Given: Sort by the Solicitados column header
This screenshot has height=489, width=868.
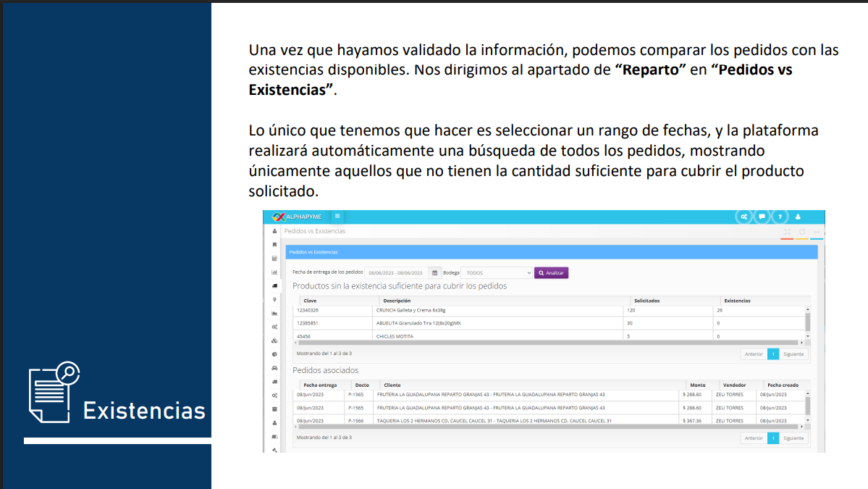Looking at the screenshot, I should pyautogui.click(x=646, y=301).
